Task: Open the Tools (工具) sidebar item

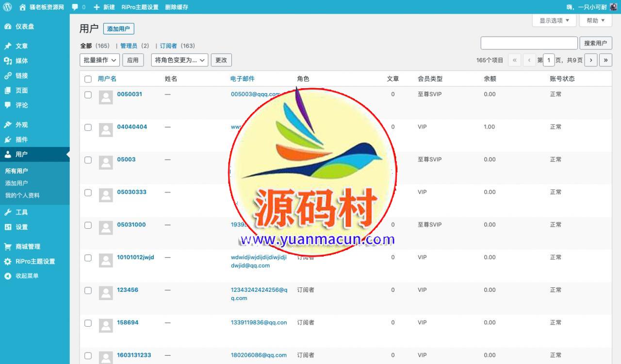Action: tap(21, 212)
